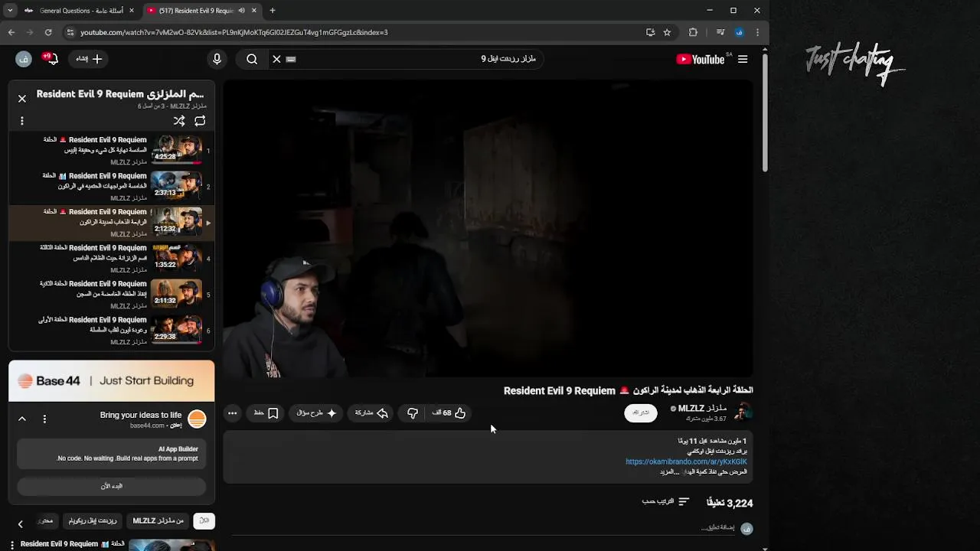The height and width of the screenshot is (551, 980).
Task: Open the account avatar menu
Action: click(x=24, y=59)
